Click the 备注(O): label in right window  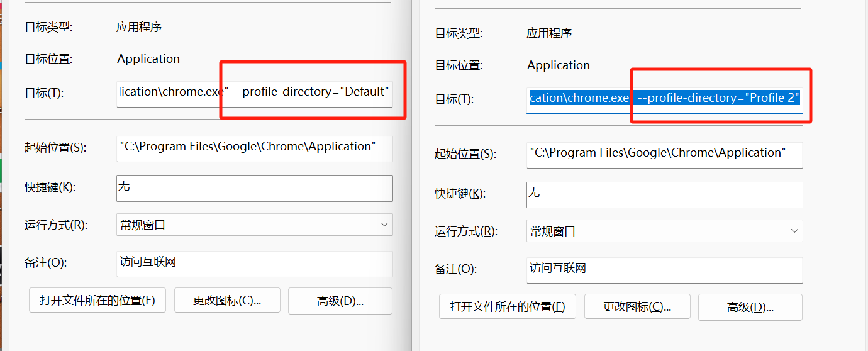coord(456,269)
